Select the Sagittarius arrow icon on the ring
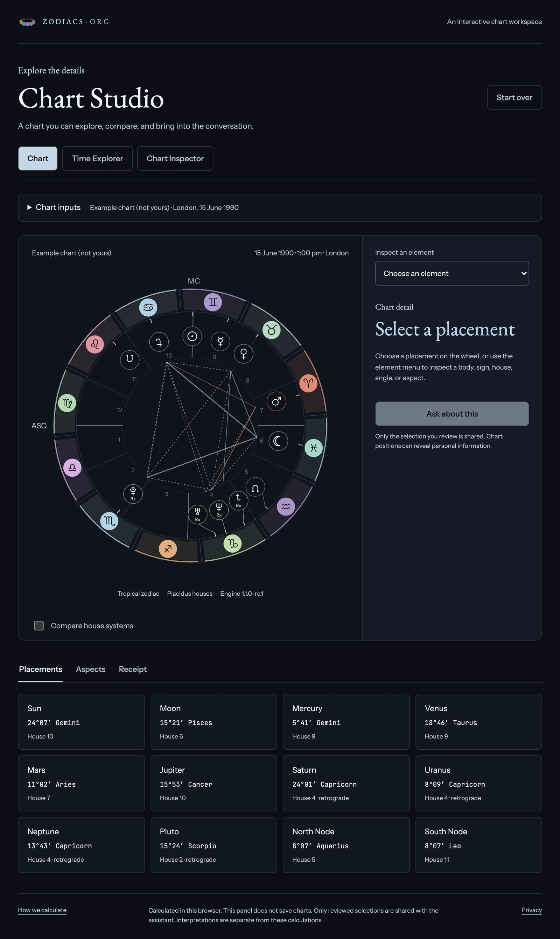 (x=168, y=548)
